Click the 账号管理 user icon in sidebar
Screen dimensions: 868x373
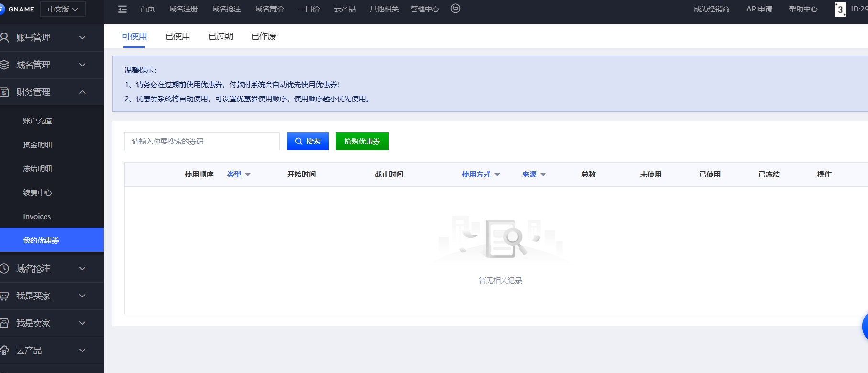[5, 37]
